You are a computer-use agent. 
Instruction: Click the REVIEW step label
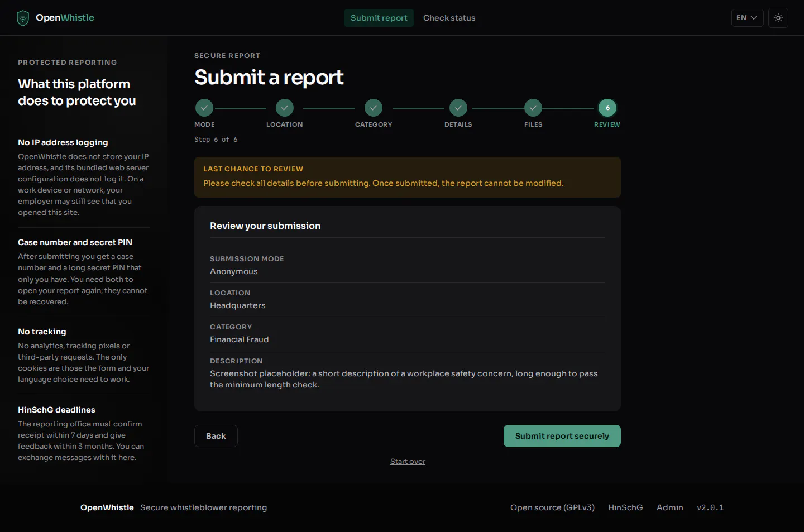[607, 124]
